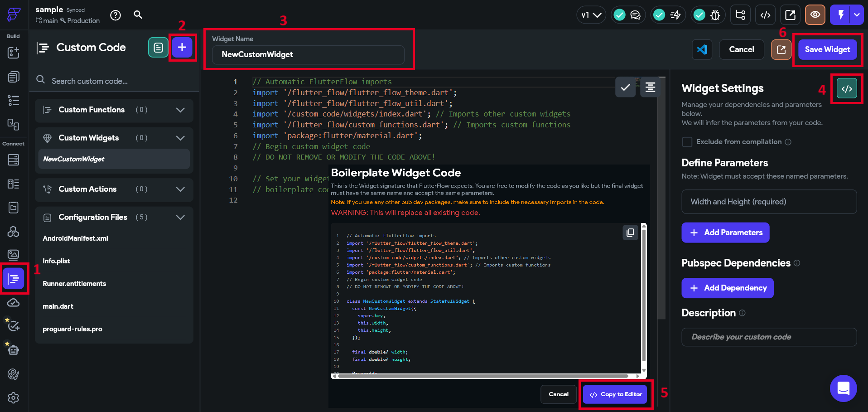Click the plus icon to add custom code
The width and height of the screenshot is (868, 412).
182,48
